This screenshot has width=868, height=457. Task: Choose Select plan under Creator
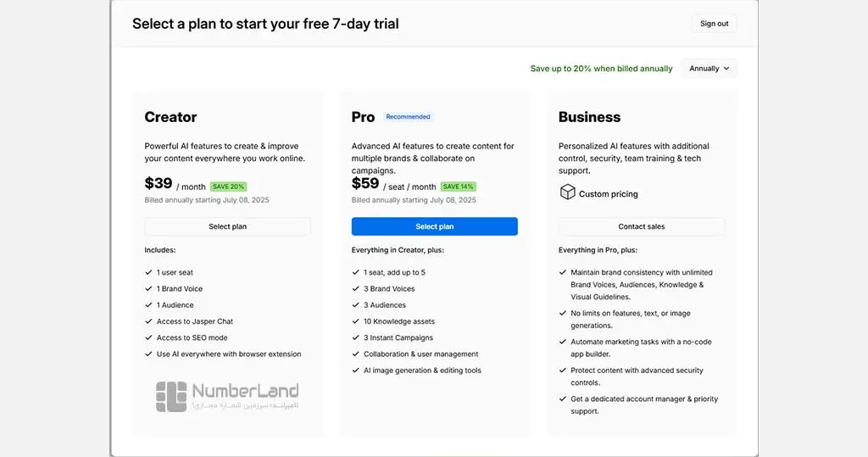[227, 226]
